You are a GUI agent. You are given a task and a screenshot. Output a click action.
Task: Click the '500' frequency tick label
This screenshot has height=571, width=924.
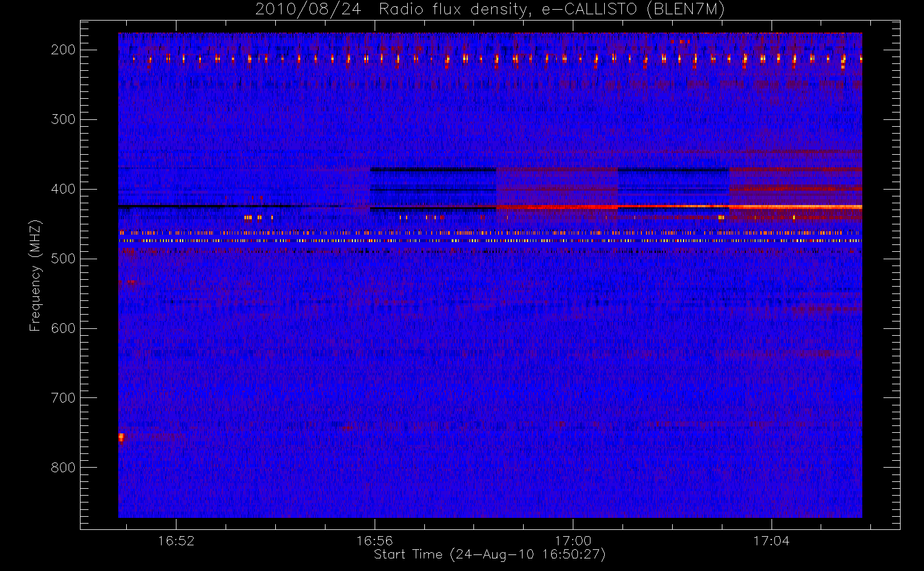[x=63, y=259]
